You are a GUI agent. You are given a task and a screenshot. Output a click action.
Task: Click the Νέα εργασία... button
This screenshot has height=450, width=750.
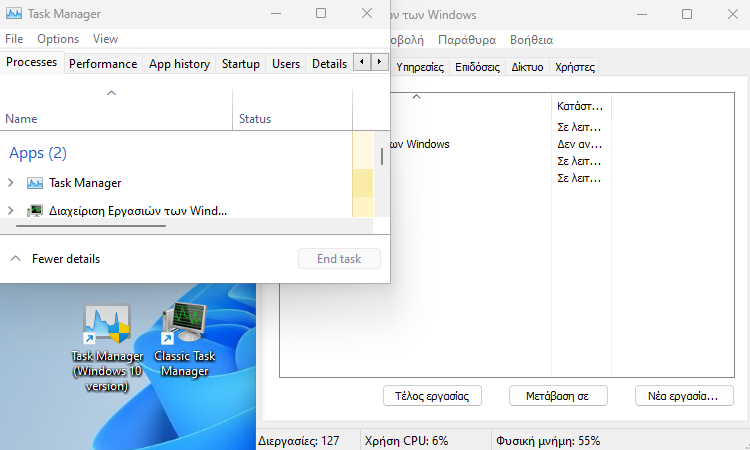click(684, 396)
